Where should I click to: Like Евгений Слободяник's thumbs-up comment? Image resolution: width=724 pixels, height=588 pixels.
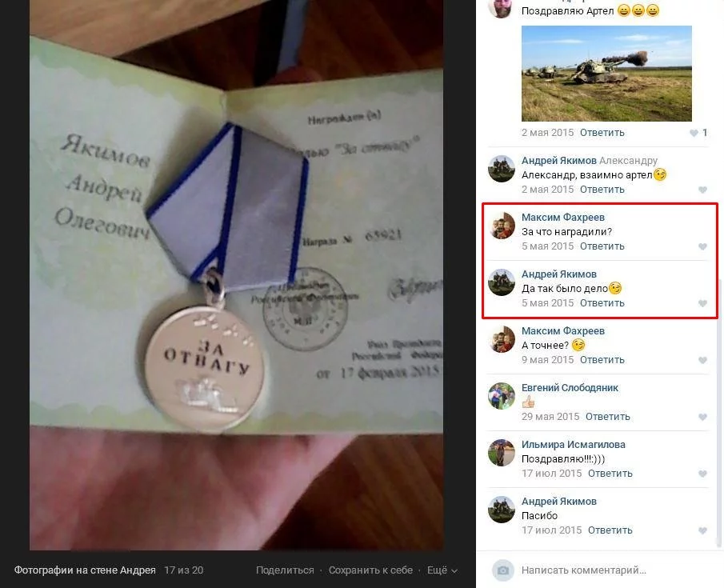702,417
